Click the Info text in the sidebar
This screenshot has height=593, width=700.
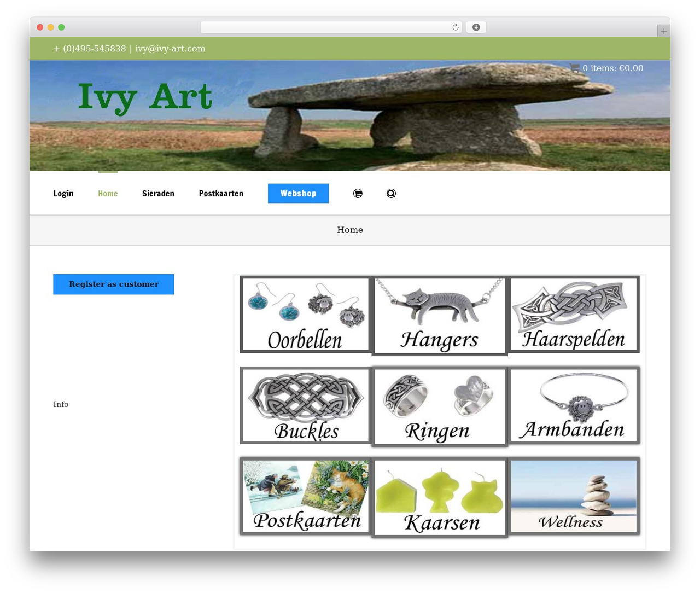[61, 404]
